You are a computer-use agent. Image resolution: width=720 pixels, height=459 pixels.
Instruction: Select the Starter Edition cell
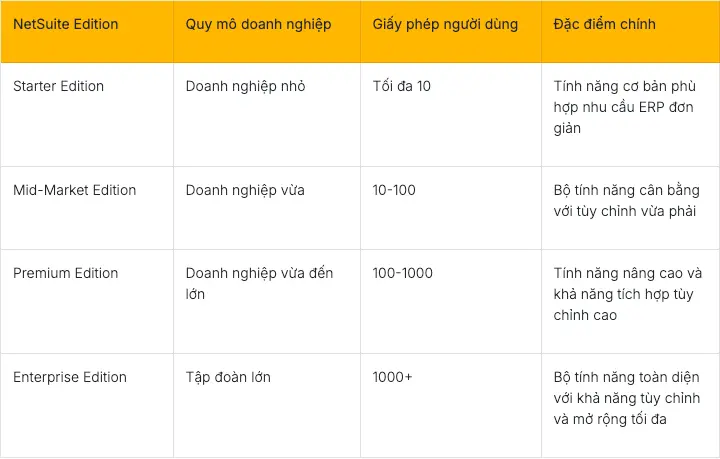point(59,86)
